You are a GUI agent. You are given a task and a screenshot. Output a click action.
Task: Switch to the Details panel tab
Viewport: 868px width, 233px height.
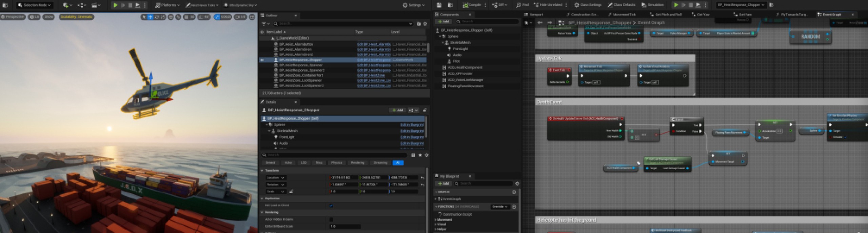[271, 102]
